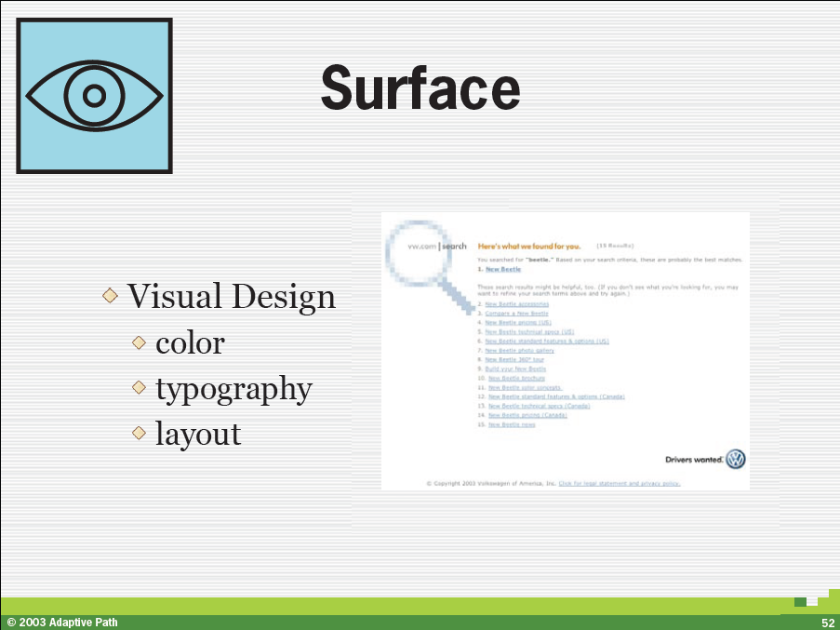This screenshot has width=840, height=630.
Task: Follow the 'Compare a New Beetle' link
Action: click(x=516, y=314)
